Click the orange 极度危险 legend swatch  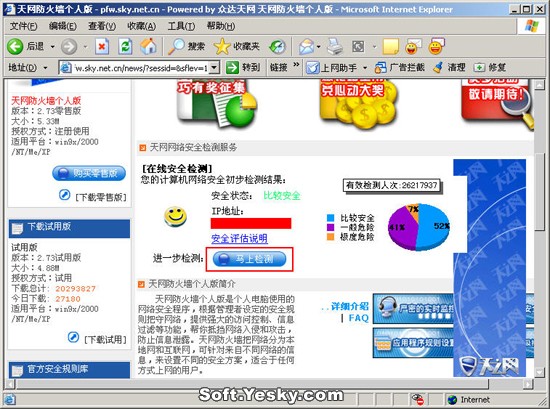click(x=330, y=237)
